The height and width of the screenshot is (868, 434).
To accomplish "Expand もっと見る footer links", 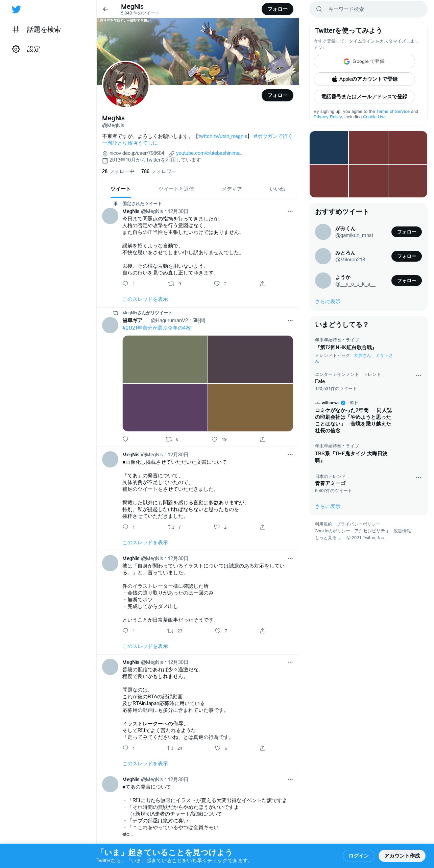I will click(x=328, y=538).
